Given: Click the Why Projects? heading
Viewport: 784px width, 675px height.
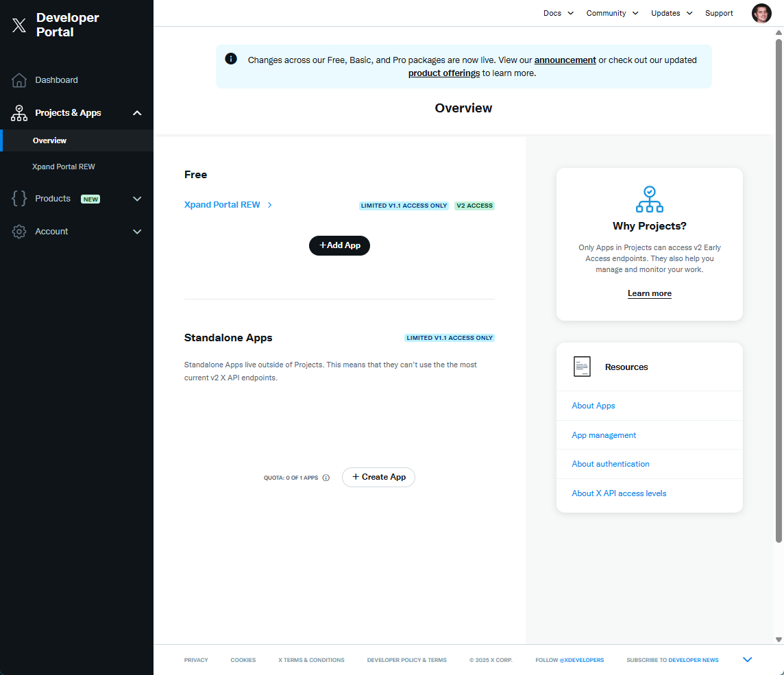Looking at the screenshot, I should pos(650,226).
